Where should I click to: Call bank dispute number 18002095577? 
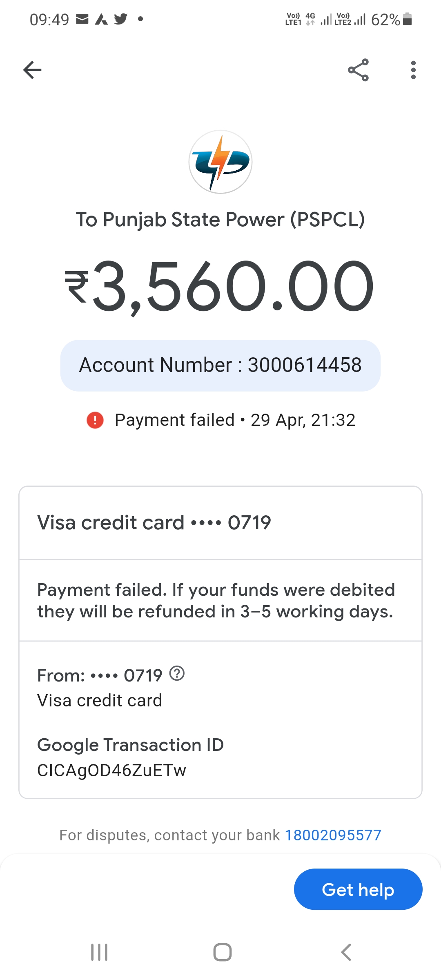333,835
